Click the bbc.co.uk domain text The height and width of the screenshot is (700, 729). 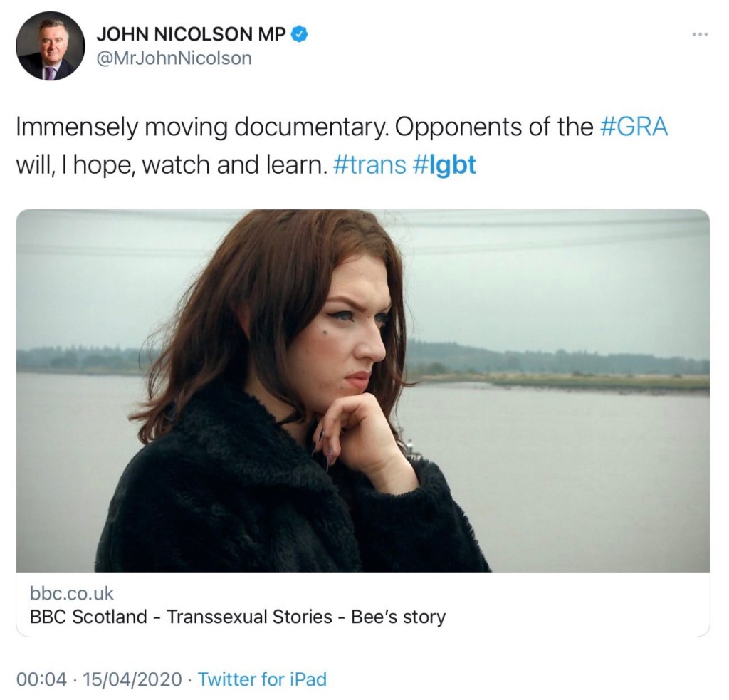tap(72, 593)
